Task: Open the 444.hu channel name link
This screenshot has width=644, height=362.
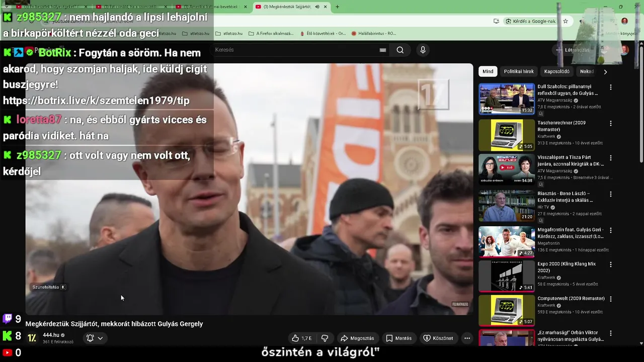Action: point(51,335)
